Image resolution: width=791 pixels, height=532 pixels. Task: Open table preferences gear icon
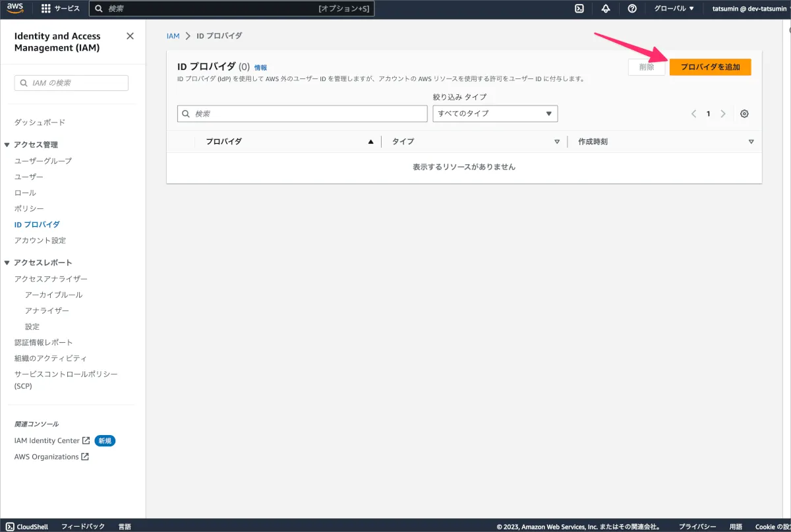(744, 113)
